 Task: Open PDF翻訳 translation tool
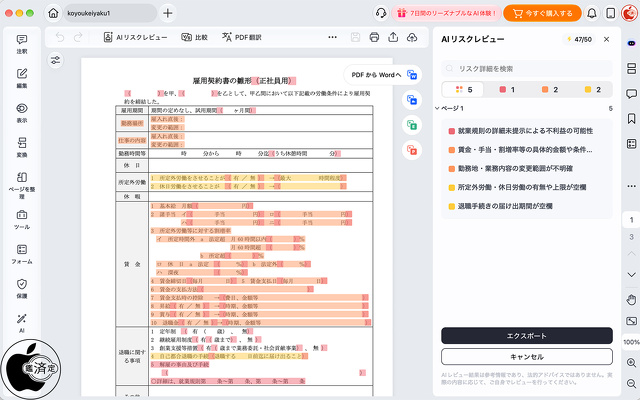pos(242,37)
